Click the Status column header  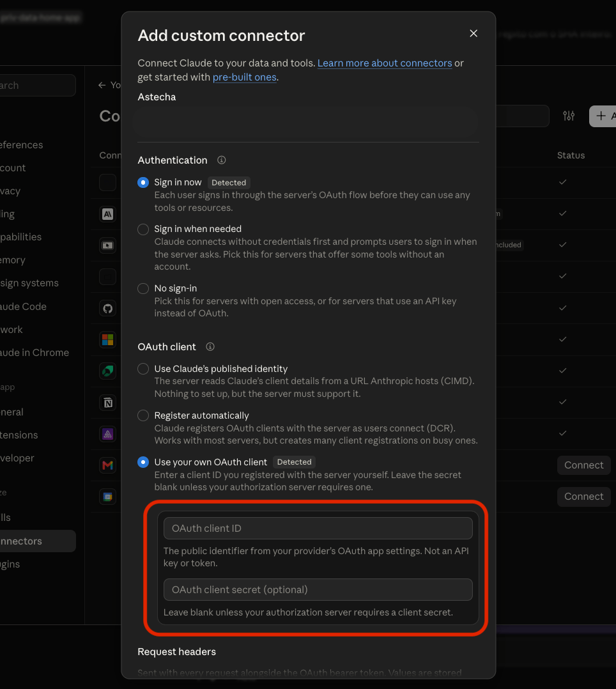pyautogui.click(x=571, y=155)
